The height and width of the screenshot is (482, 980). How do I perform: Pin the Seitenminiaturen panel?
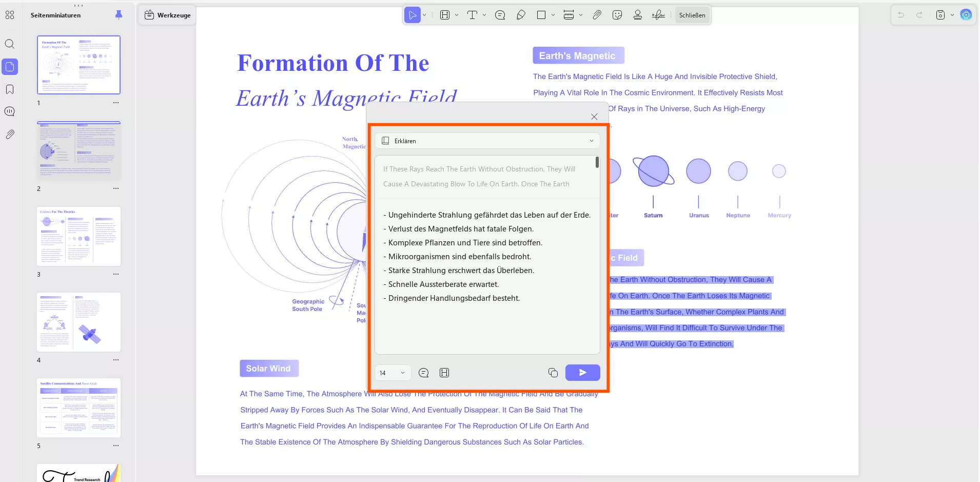point(119,15)
